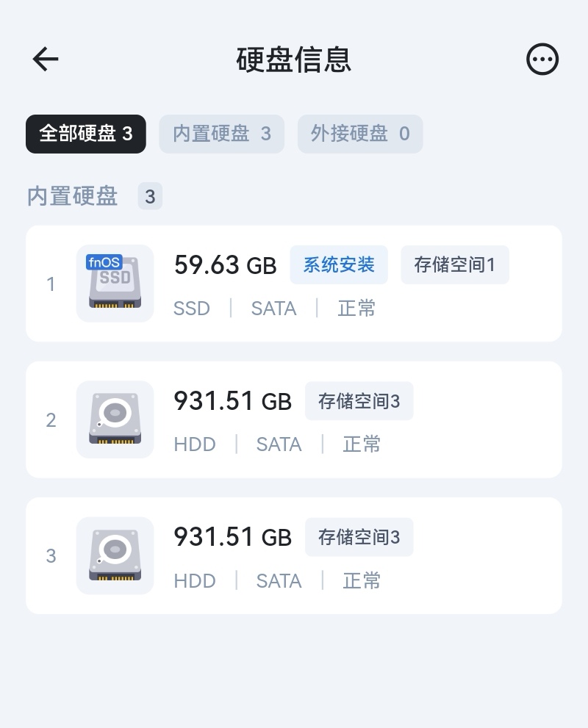Click the HDD icon of disk 2
Image resolution: width=588 pixels, height=728 pixels.
(115, 419)
